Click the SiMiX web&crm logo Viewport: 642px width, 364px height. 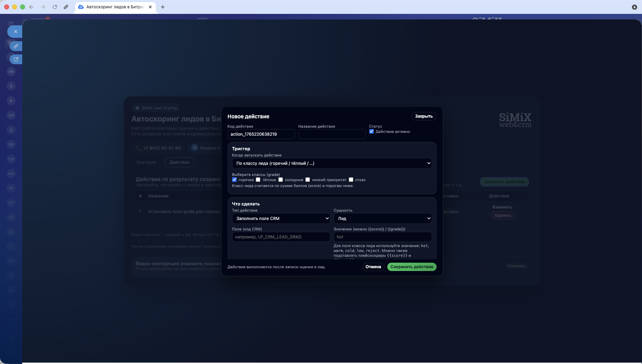point(515,120)
